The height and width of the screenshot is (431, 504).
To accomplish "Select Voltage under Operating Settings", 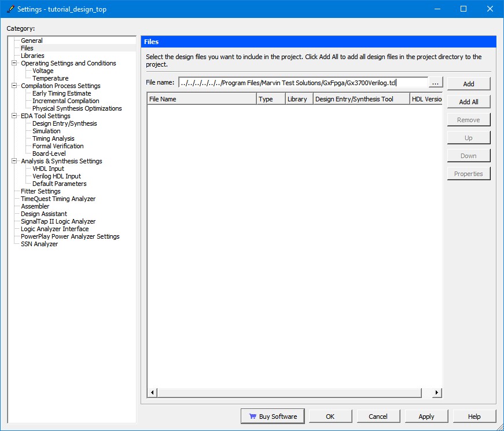I will click(43, 71).
